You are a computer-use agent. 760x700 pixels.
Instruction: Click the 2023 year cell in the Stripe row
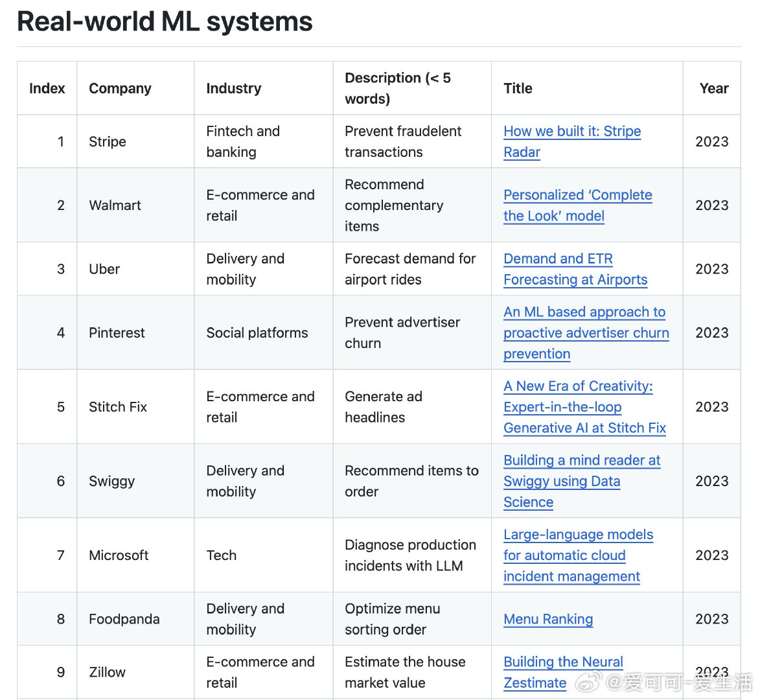click(711, 141)
